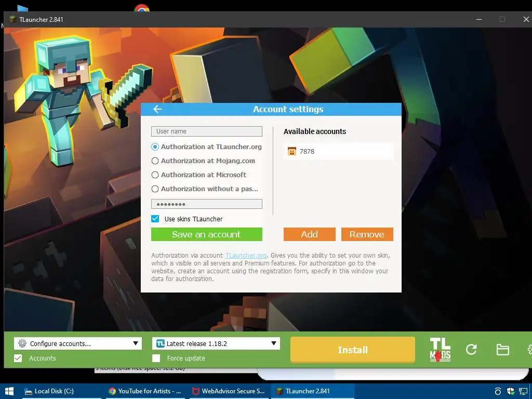This screenshot has width=532, height=399.
Task: Open the settings gear at far right
Action: (x=529, y=350)
